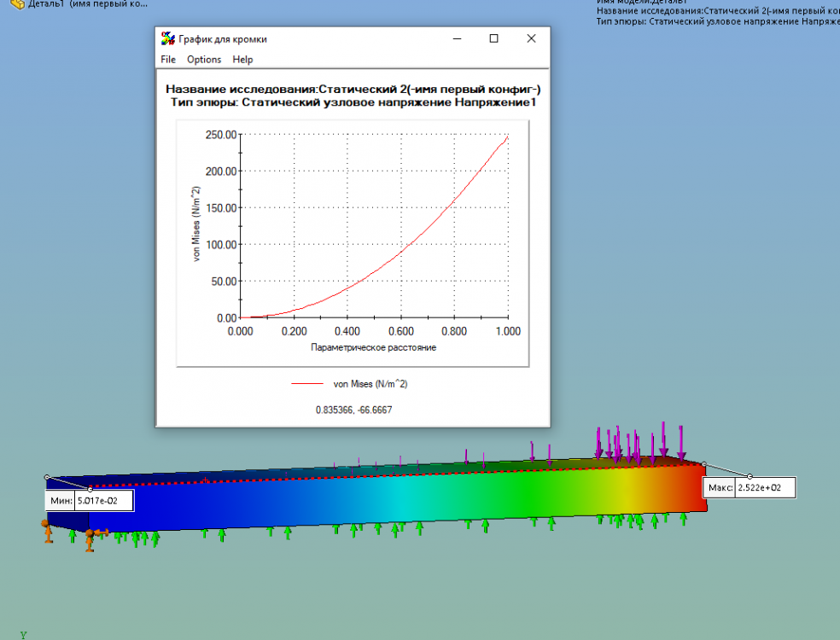Select the Деталь1 (имя первый ко... tree item
840x640 pixels.
coord(88,3)
